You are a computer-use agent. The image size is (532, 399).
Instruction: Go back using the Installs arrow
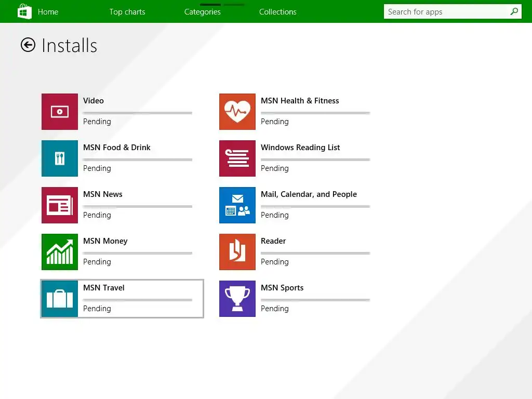(x=28, y=45)
